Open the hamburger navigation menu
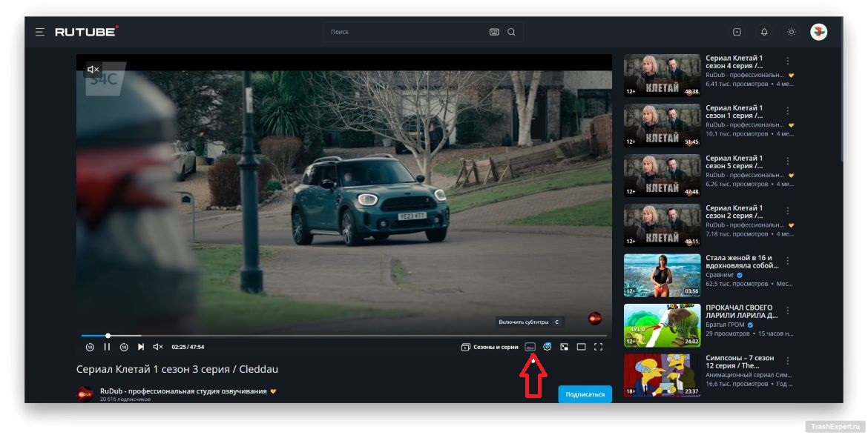The height and width of the screenshot is (435, 868). coord(39,32)
